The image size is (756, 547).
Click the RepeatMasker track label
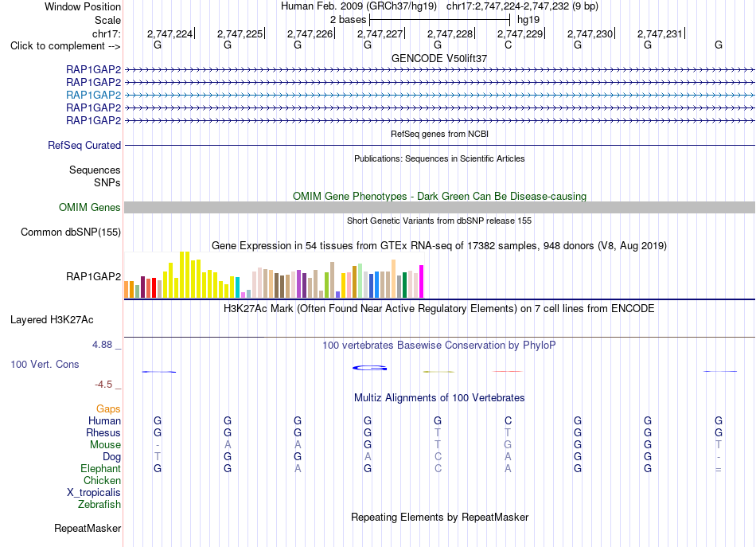[x=88, y=529]
